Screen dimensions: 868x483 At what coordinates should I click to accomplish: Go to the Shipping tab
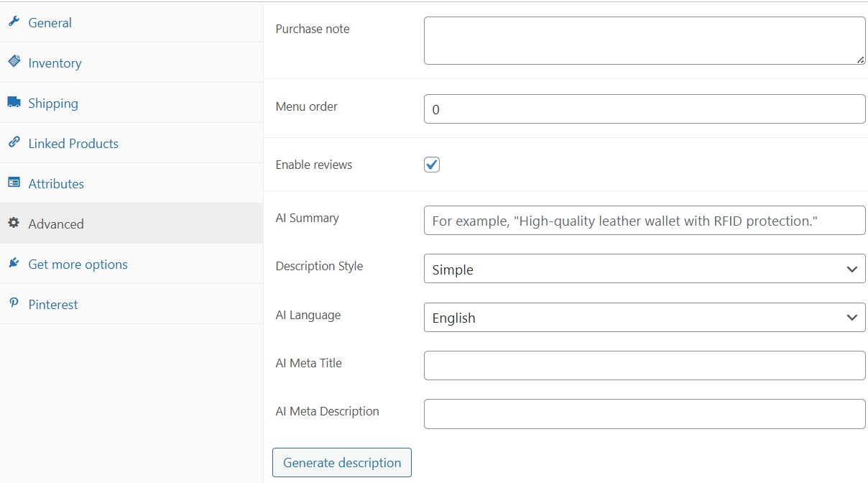coord(131,103)
